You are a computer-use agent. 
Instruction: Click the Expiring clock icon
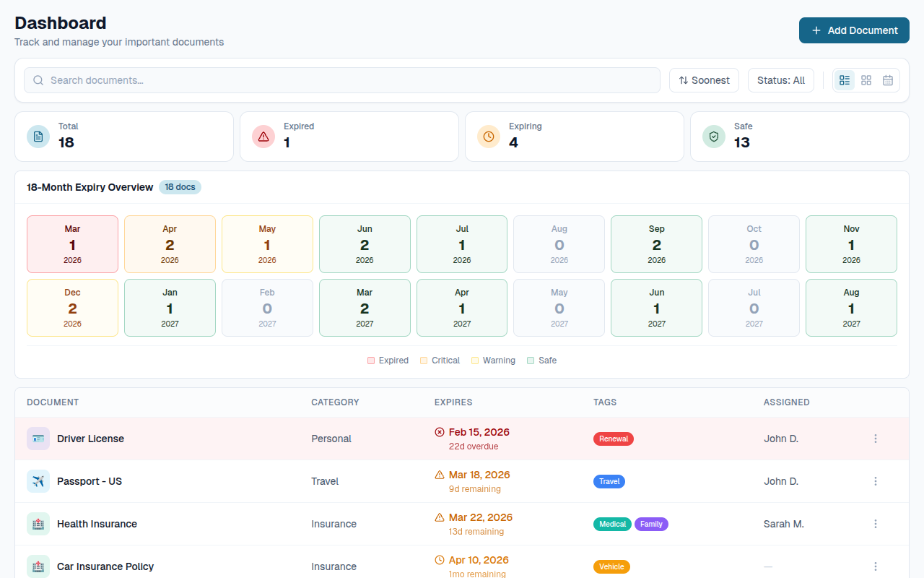tap(488, 136)
